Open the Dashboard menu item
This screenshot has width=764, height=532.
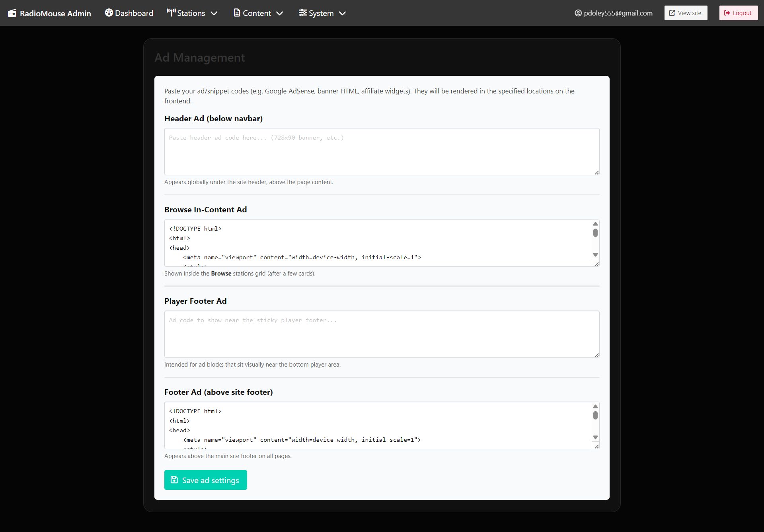(134, 13)
